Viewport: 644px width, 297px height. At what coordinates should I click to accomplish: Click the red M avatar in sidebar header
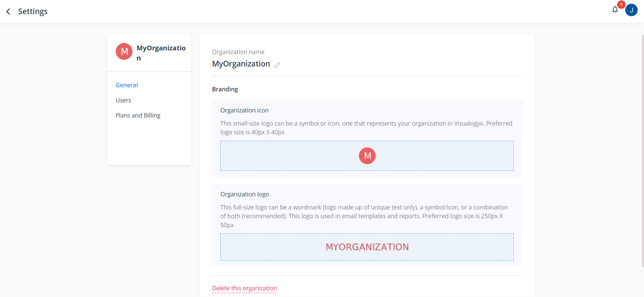click(x=124, y=51)
